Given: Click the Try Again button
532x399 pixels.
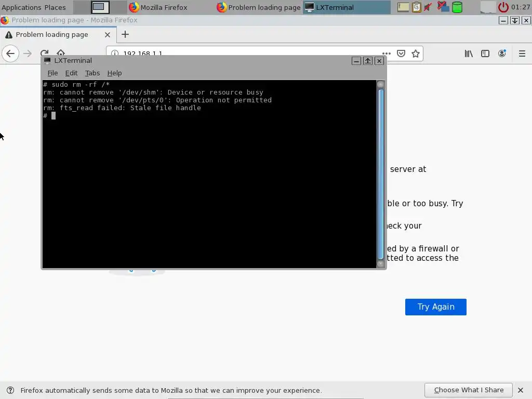Looking at the screenshot, I should click(x=436, y=307).
